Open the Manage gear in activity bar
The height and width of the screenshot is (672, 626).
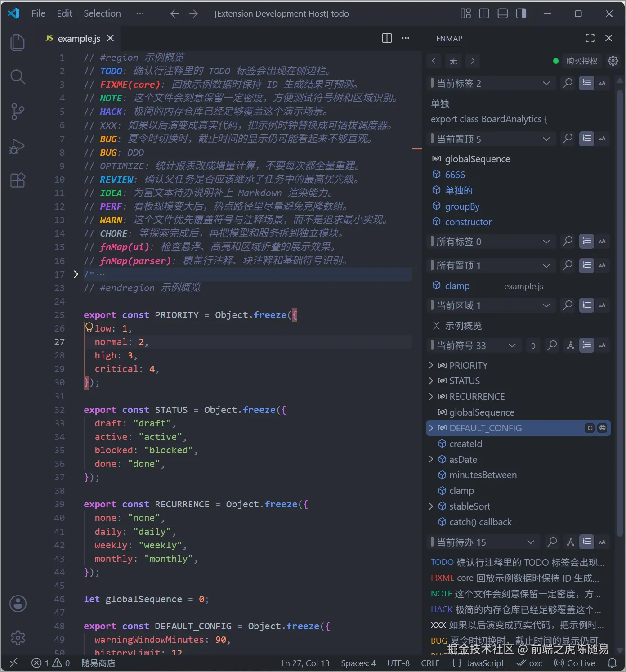tap(18, 637)
